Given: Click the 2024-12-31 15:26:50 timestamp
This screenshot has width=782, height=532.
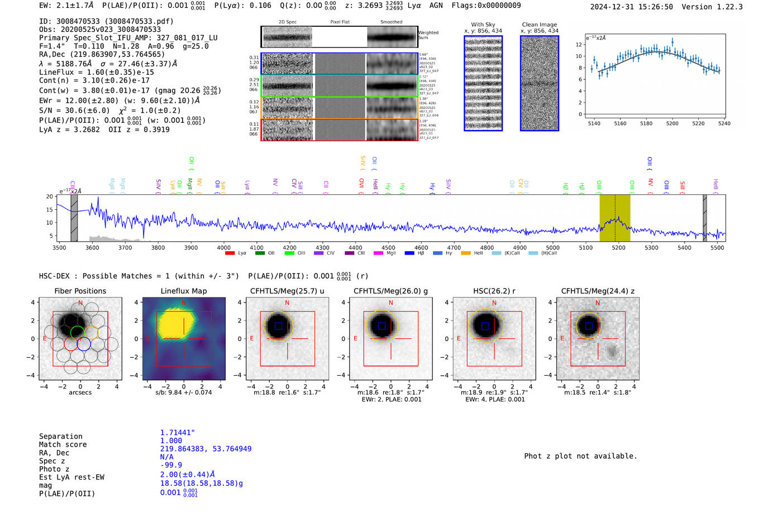Looking at the screenshot, I should tap(632, 7).
